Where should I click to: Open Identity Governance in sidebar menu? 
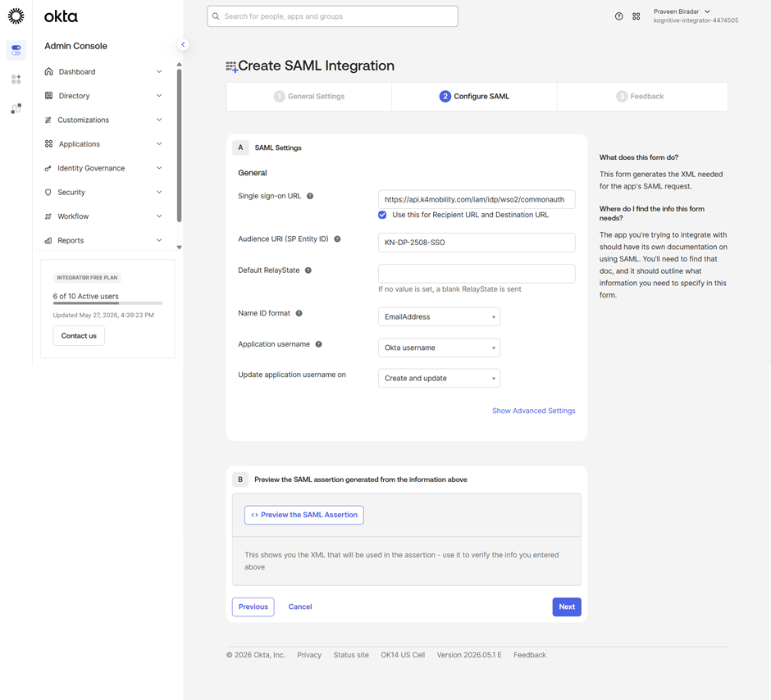[x=91, y=168]
